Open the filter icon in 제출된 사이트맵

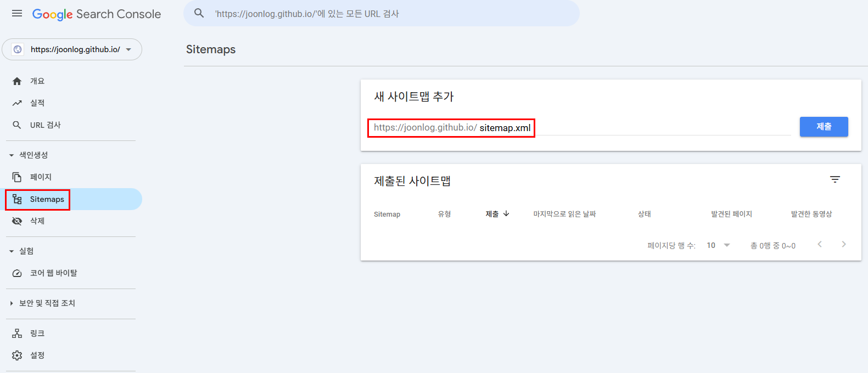coord(835,179)
